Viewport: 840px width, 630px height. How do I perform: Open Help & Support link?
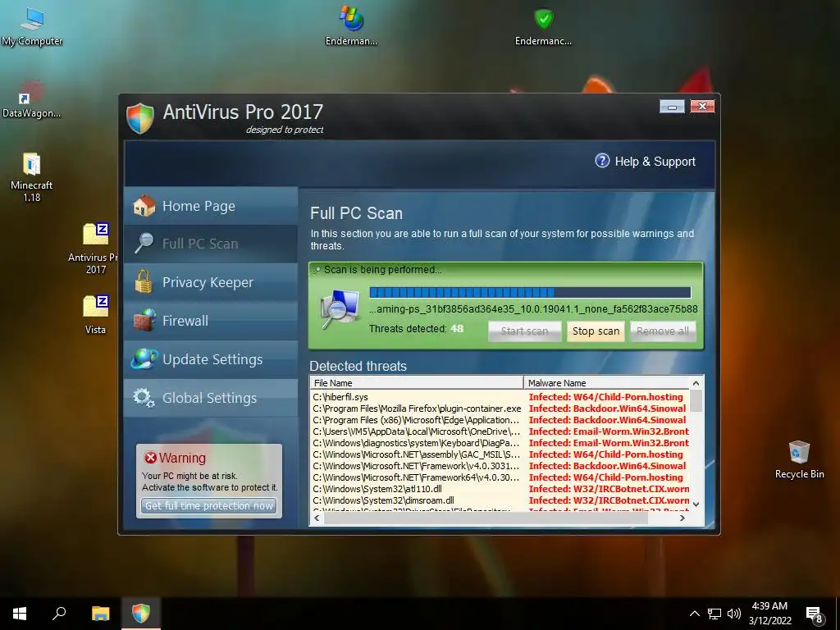tap(655, 162)
